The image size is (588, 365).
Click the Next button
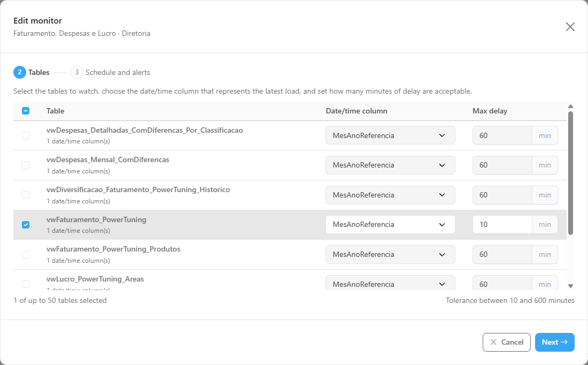pyautogui.click(x=555, y=342)
